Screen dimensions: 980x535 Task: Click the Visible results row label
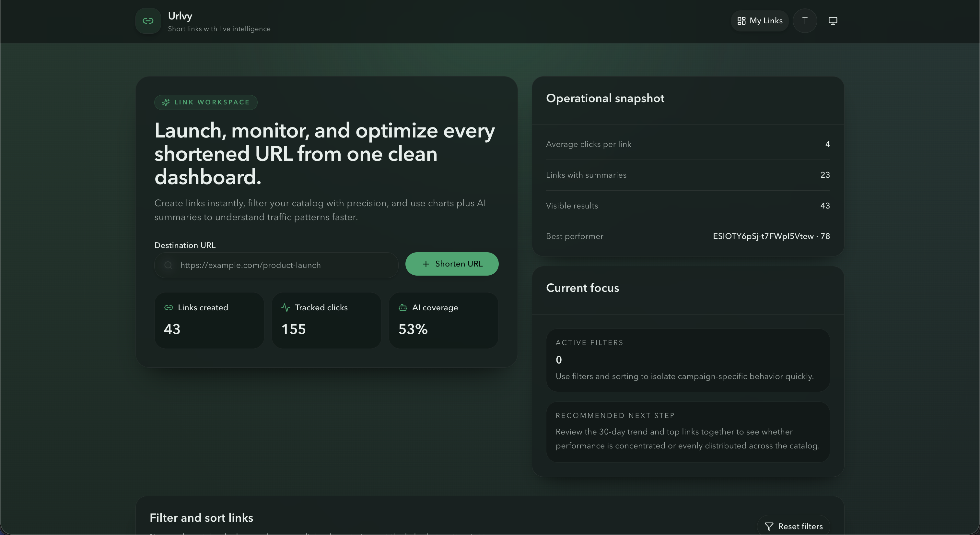572,206
